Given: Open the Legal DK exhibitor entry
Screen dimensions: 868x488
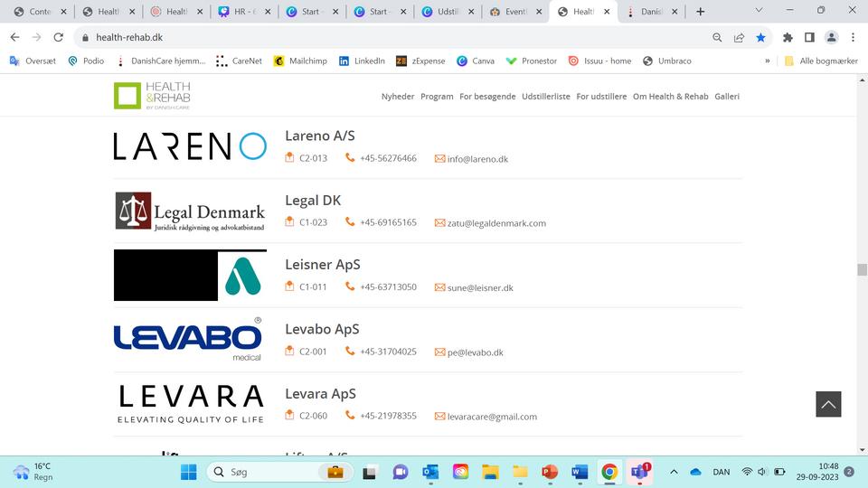Looking at the screenshot, I should (x=313, y=201).
